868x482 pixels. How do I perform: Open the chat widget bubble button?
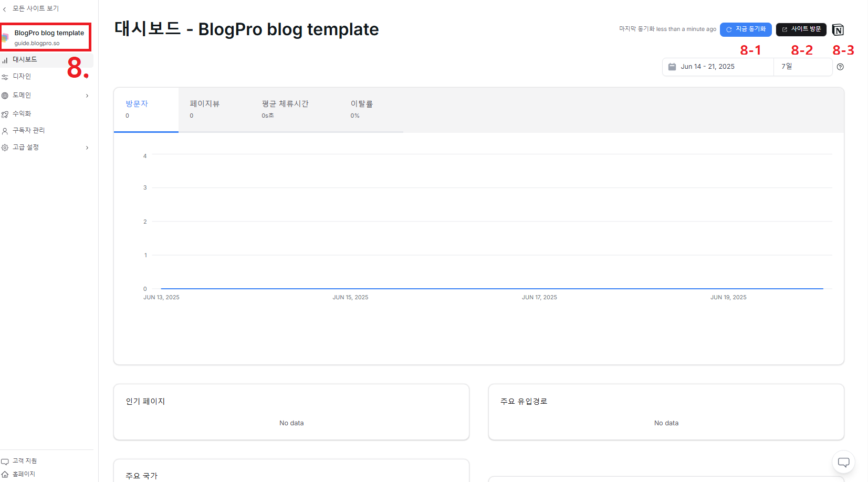pos(844,462)
